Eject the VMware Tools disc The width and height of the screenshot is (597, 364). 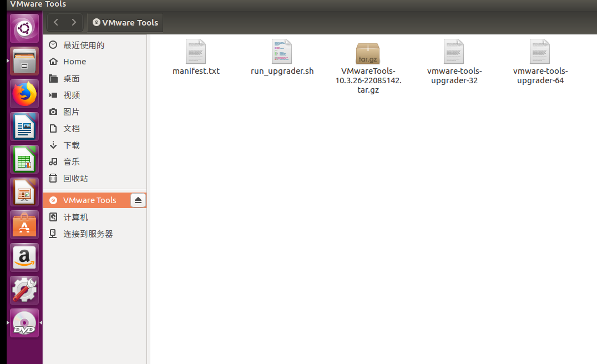[138, 200]
